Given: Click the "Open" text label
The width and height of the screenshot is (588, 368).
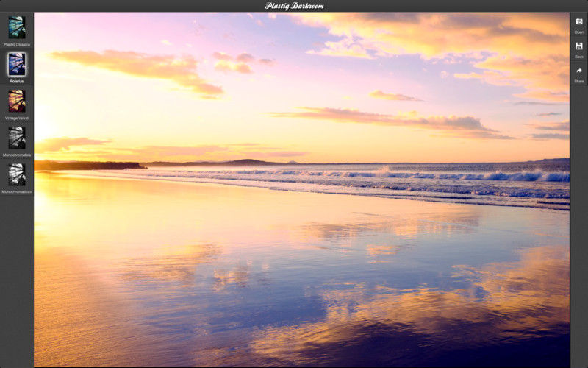Looking at the screenshot, I should tap(578, 32).
